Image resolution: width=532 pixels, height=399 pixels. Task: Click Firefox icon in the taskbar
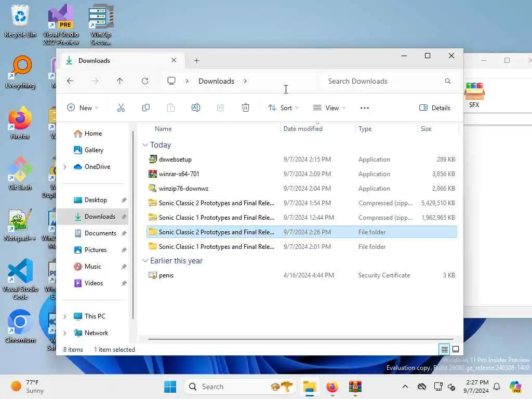pos(332,387)
